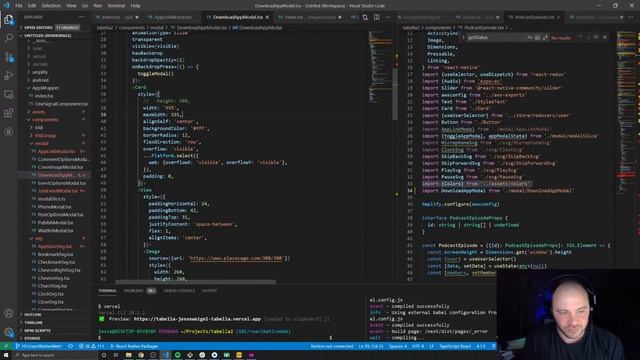Click the Windows taskbar search box
This screenshot has height=360, width=640.
pyautogui.click(x=55, y=355)
